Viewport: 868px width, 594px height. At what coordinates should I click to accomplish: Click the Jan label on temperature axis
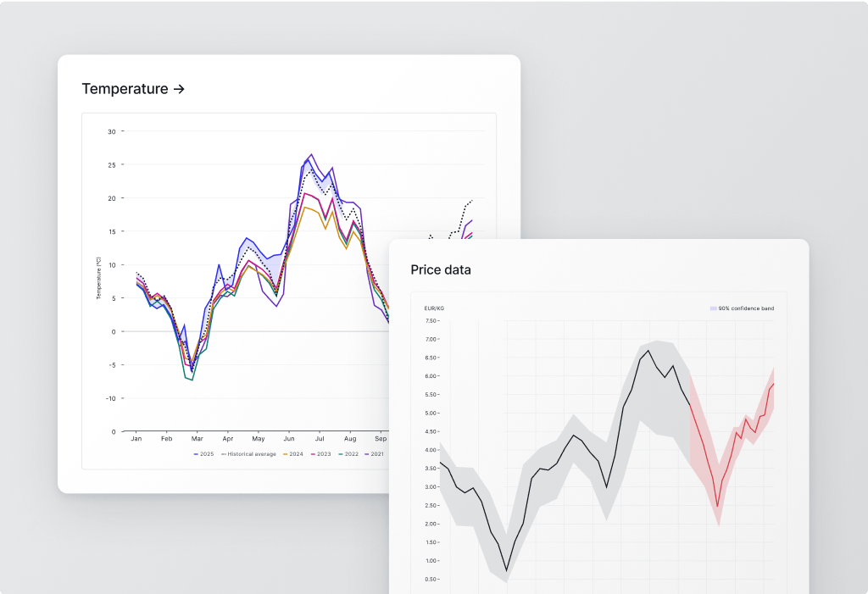point(136,440)
